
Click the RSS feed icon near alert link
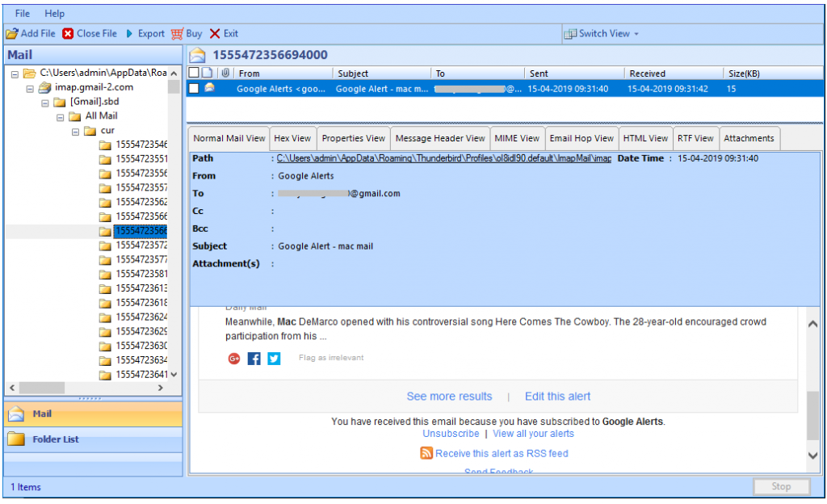pyautogui.click(x=426, y=453)
